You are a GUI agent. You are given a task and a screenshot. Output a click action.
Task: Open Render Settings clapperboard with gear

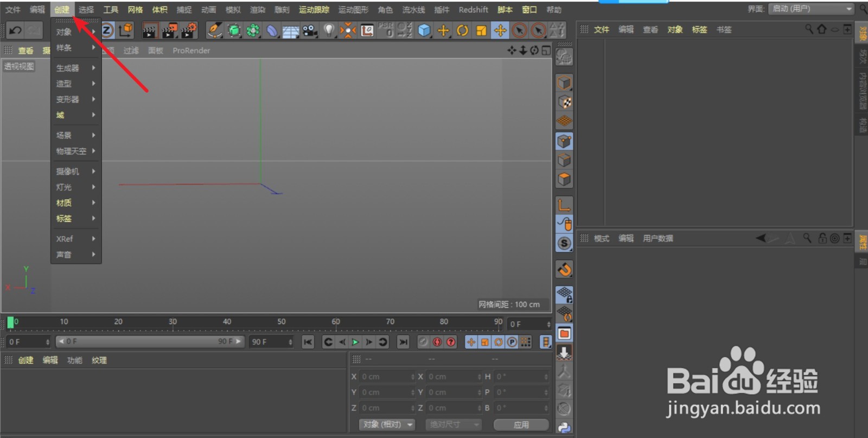click(188, 30)
